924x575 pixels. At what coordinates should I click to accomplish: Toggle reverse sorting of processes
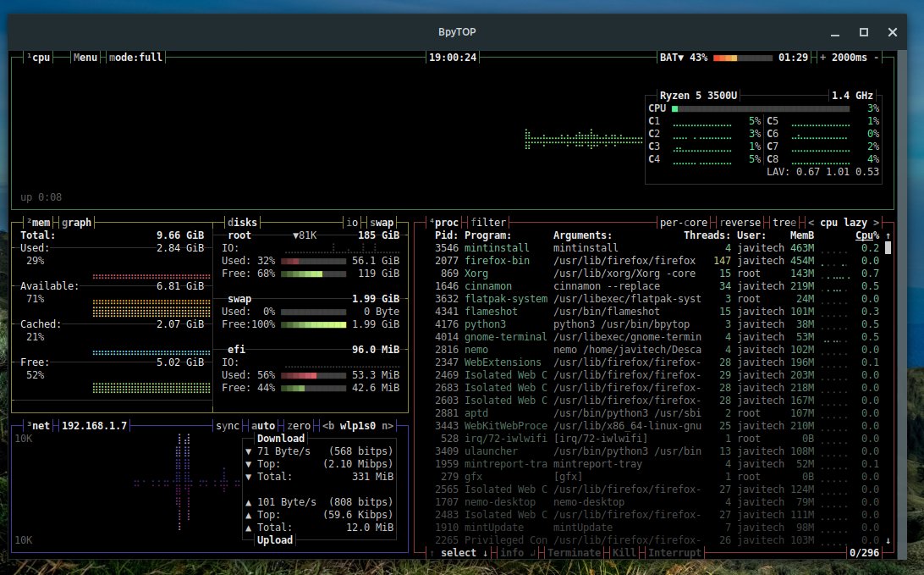(x=740, y=223)
